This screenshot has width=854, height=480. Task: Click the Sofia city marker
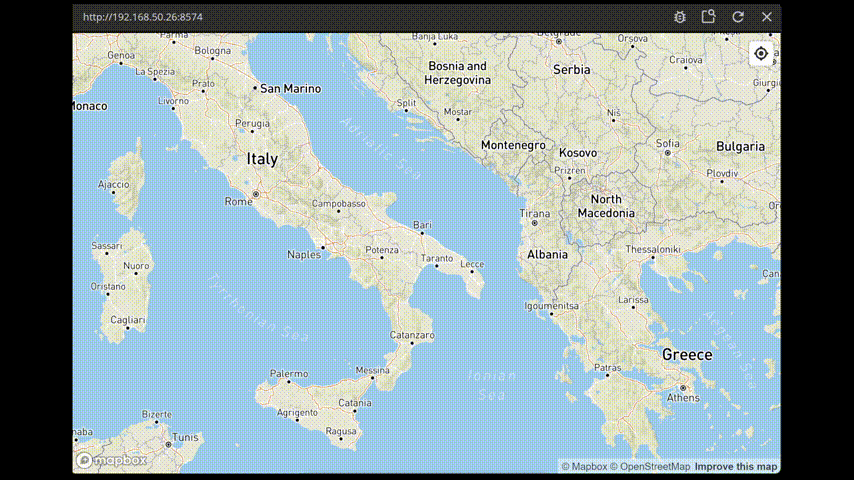(667, 153)
